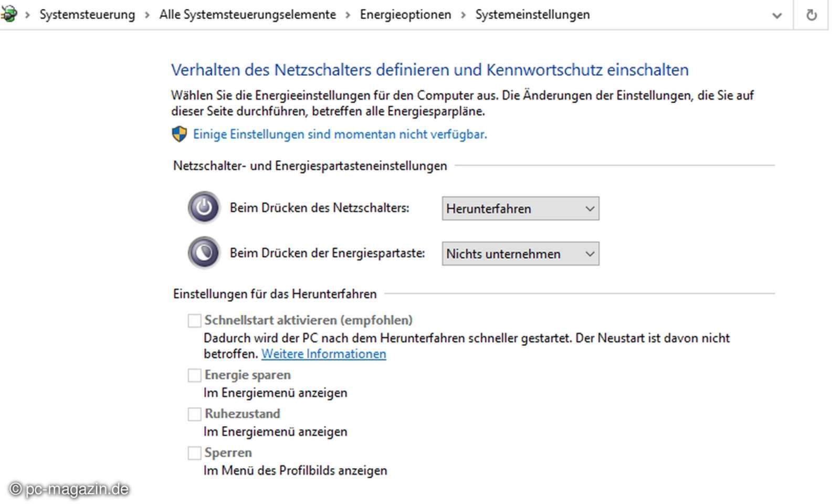Screen dimensions: 840x504
Task: Open the Energiespartaste action dropdown
Action: 520,254
